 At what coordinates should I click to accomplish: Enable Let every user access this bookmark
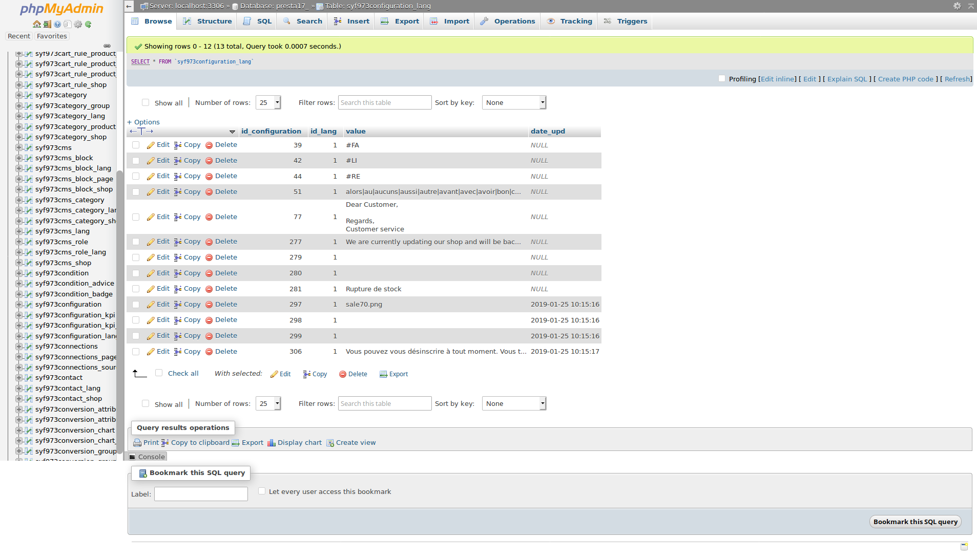coord(262,491)
